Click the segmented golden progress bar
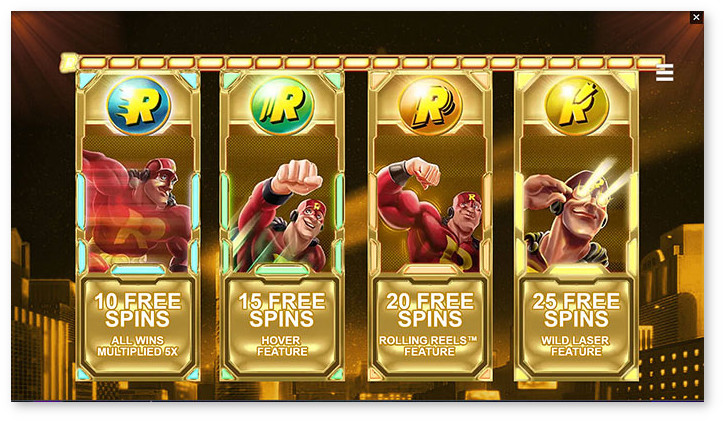Screen dimensions: 723x421 [x=362, y=62]
